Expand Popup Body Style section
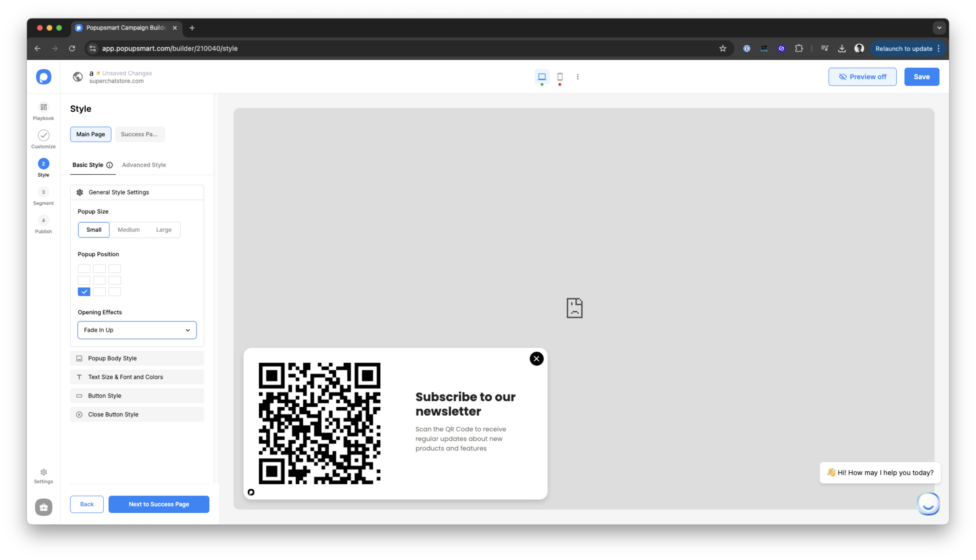 pyautogui.click(x=137, y=358)
